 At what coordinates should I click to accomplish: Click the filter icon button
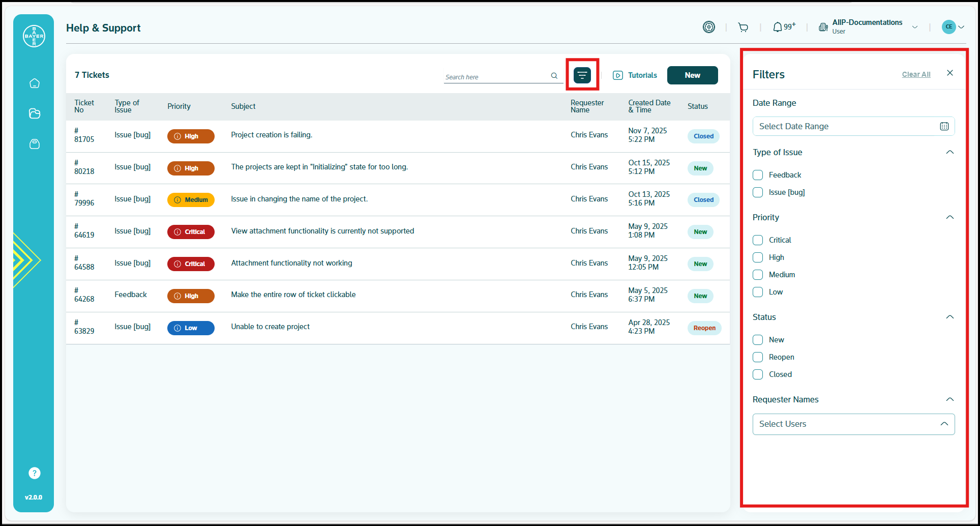[582, 75]
